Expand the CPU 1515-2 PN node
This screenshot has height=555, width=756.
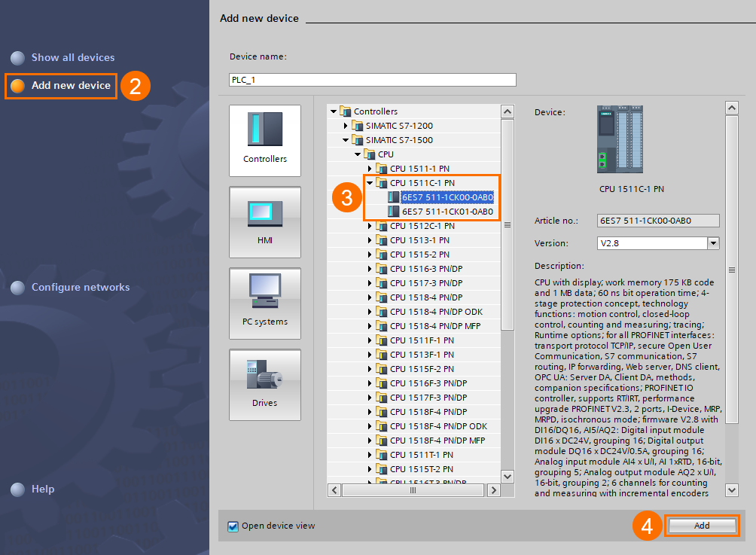coord(370,255)
